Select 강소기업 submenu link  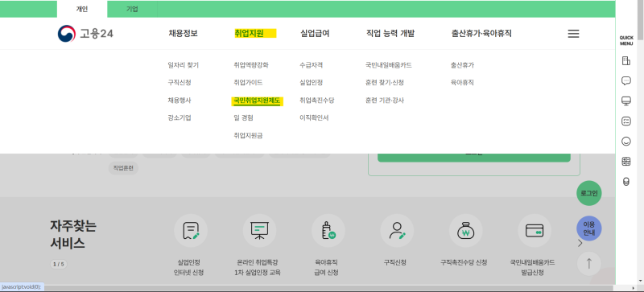[180, 118]
